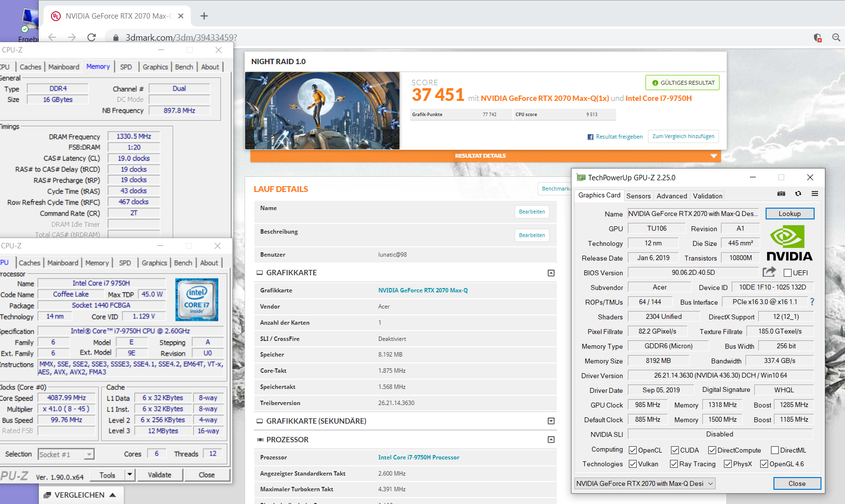Switch to GPU-Z Advanced tab
The width and height of the screenshot is (845, 504).
[x=671, y=196]
